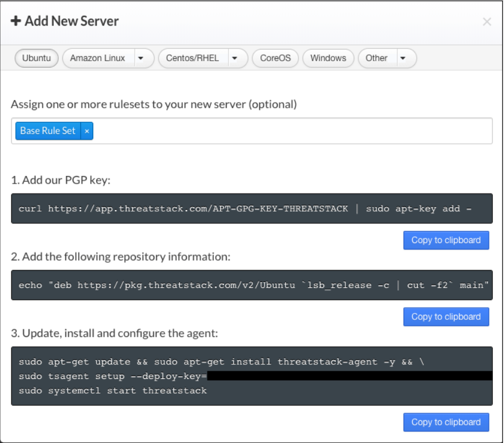Click 'Update, install and configure the agent' heading
This screenshot has height=443, width=504.
114,333
